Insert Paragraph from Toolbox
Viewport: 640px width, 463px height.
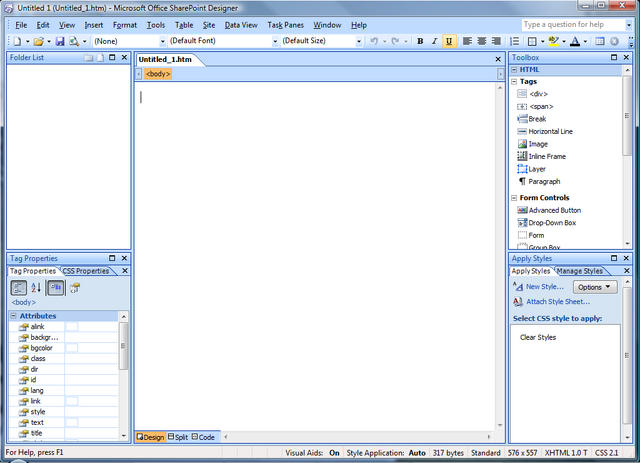point(539,181)
